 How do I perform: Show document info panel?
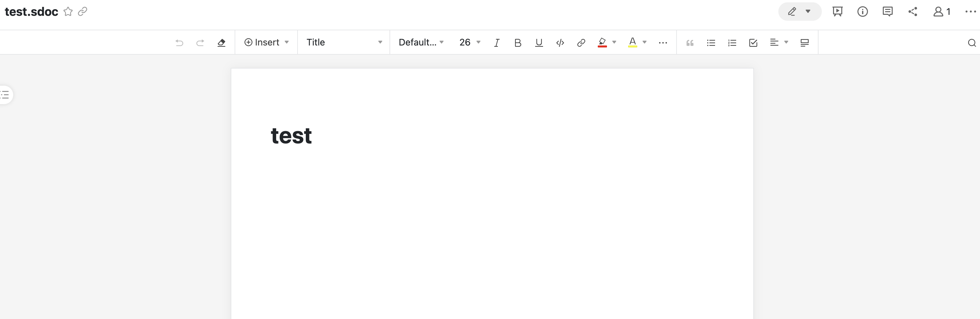point(862,12)
